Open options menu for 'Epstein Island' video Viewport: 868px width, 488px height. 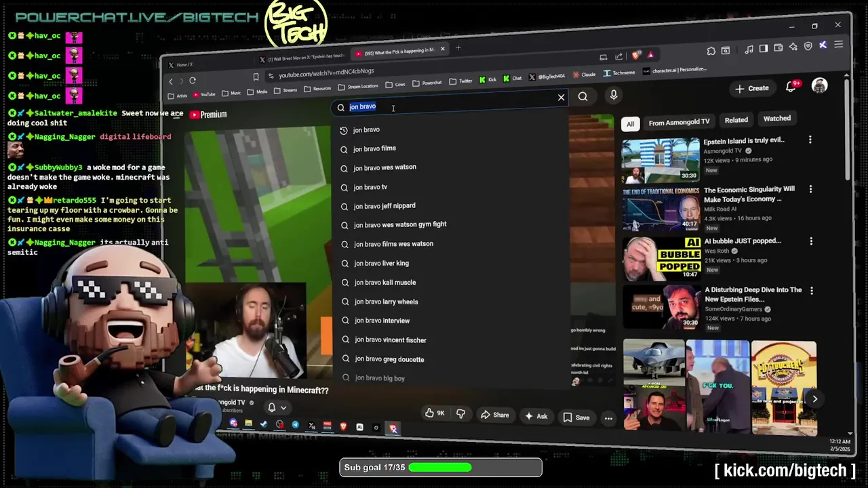pos(810,140)
